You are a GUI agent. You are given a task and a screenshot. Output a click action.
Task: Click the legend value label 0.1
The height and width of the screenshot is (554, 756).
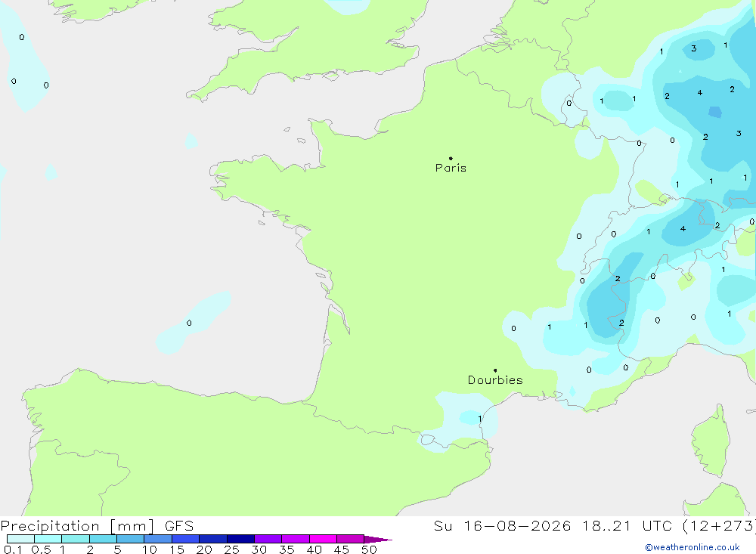[x=13, y=549]
